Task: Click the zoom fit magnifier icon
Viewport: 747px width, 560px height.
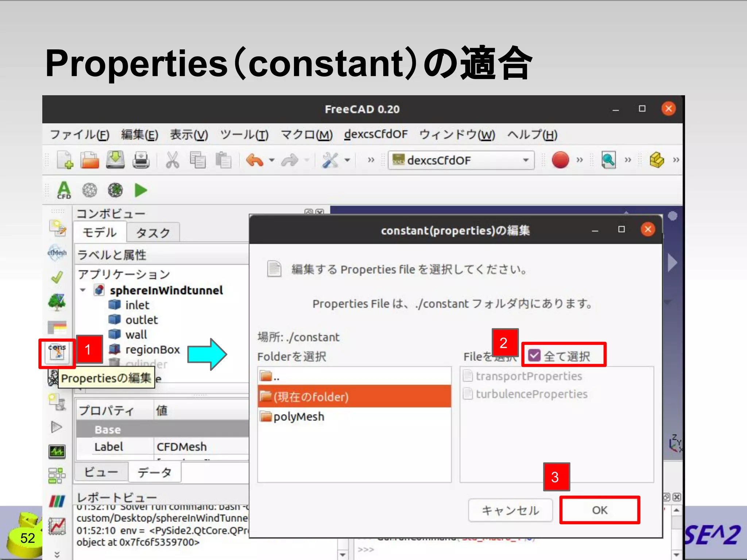Action: pos(608,160)
